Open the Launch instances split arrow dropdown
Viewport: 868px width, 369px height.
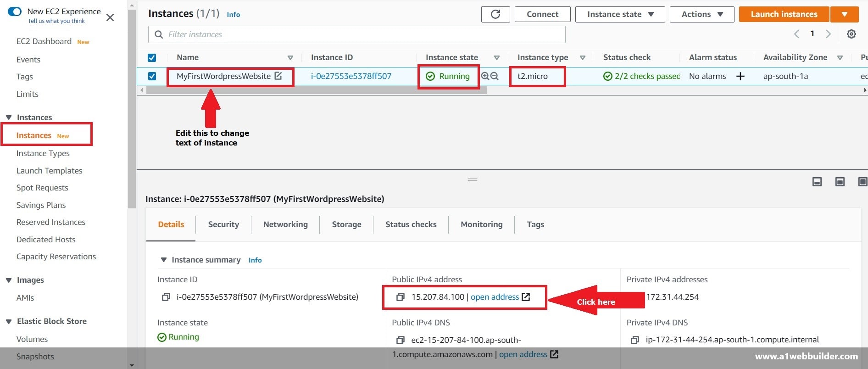coord(845,14)
